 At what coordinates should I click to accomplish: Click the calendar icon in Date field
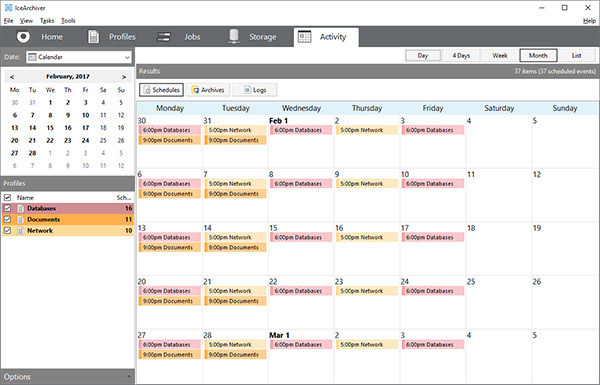click(33, 57)
